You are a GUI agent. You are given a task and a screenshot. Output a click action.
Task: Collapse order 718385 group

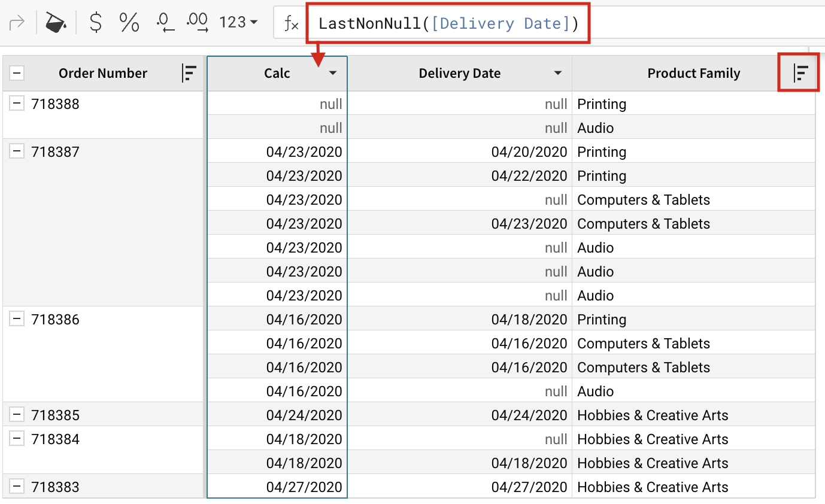click(x=17, y=415)
